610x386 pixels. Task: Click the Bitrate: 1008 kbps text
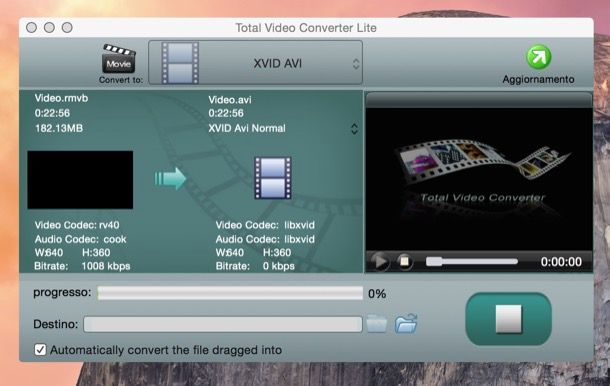(82, 266)
